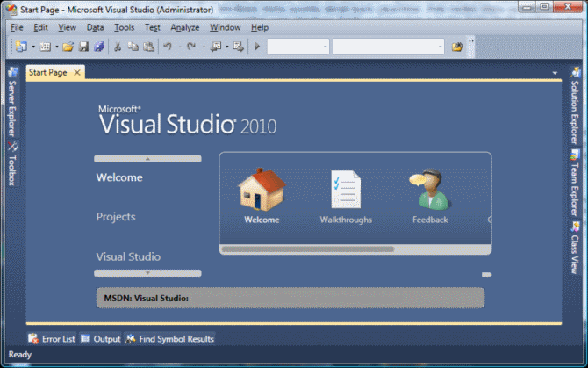Open the New Project dropdown arrow
Screen dimensions: 588x368
(x=33, y=47)
